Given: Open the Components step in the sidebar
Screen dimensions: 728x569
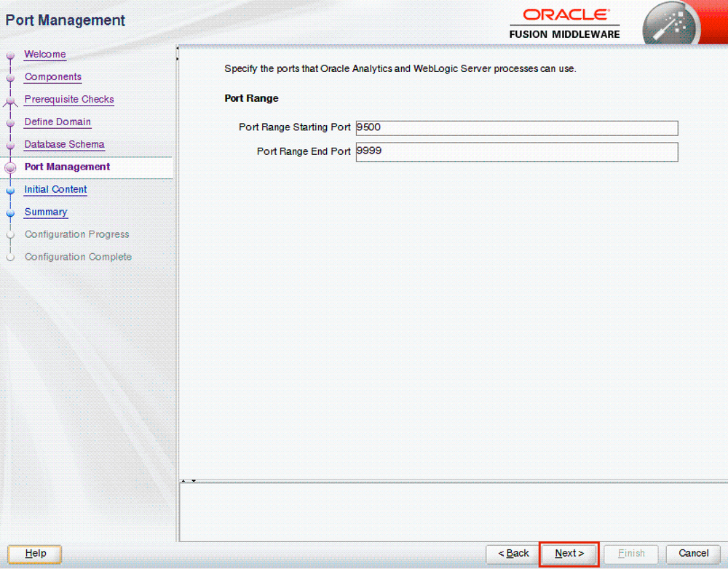Looking at the screenshot, I should (53, 77).
